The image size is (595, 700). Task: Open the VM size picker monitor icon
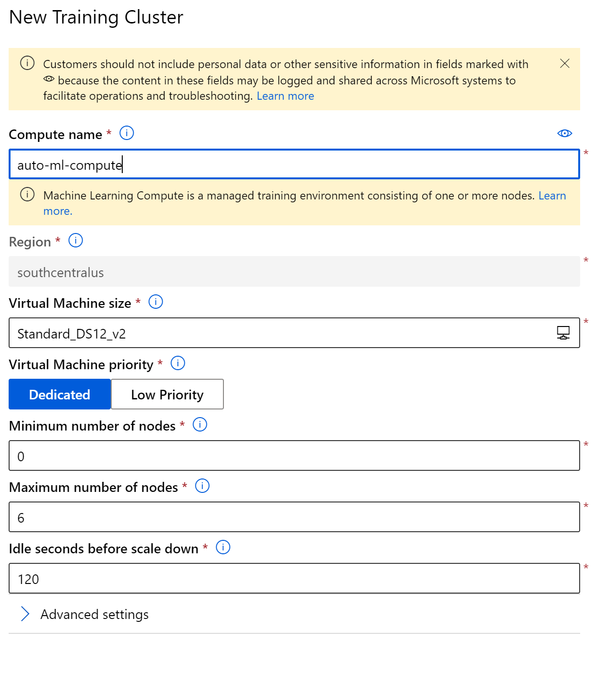click(563, 333)
